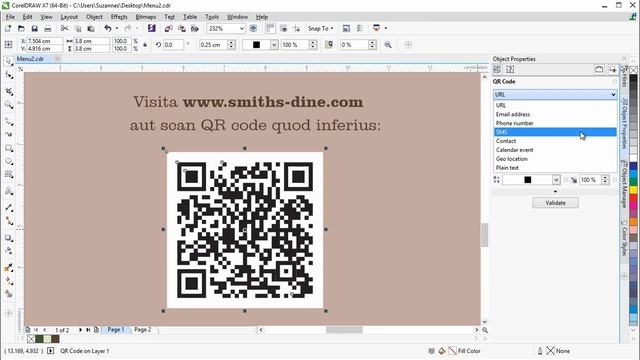The image size is (640, 360).
Task: Open the pixel fill color dropdown in Object Properties
Action: (556, 180)
